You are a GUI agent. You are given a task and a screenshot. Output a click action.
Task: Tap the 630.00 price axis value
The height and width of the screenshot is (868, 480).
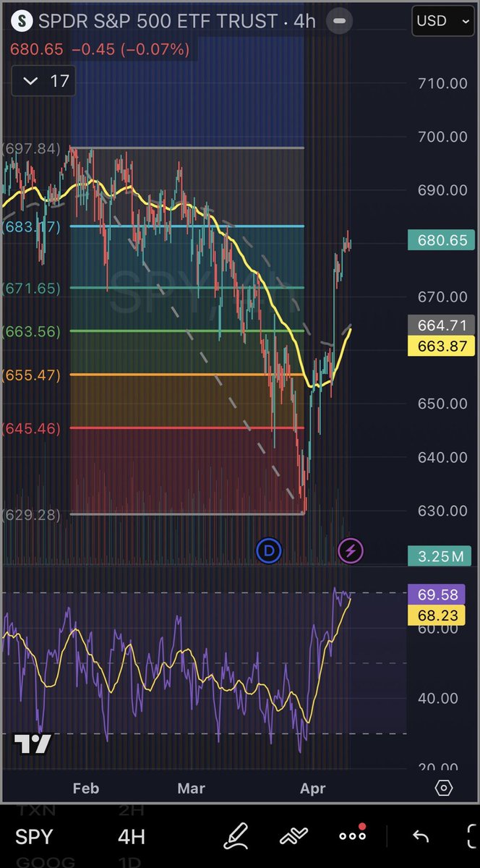coord(442,511)
